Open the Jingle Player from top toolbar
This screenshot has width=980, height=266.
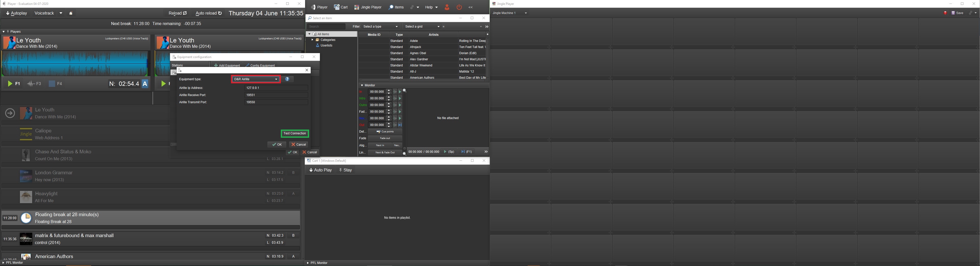click(368, 7)
